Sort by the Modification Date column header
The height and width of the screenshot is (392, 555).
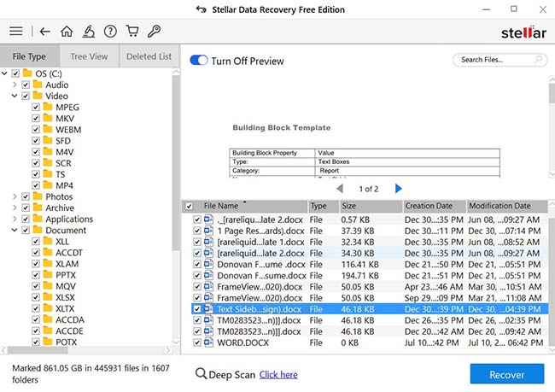(x=507, y=206)
